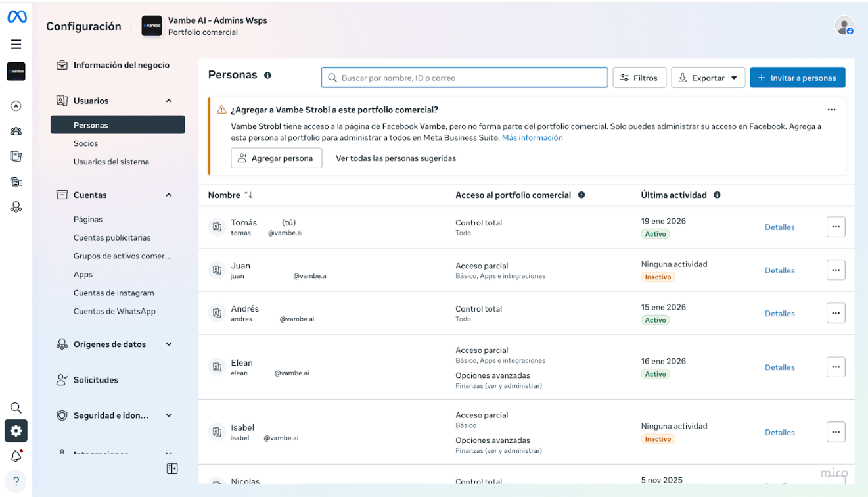Open the notifications bell icon

(16, 456)
